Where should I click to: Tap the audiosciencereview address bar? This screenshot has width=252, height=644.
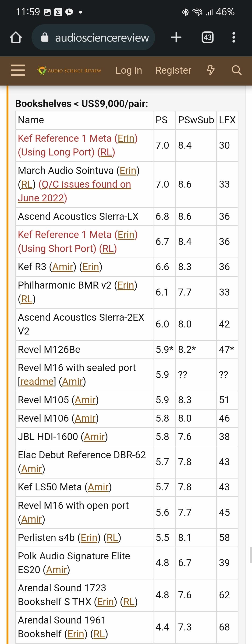click(93, 38)
